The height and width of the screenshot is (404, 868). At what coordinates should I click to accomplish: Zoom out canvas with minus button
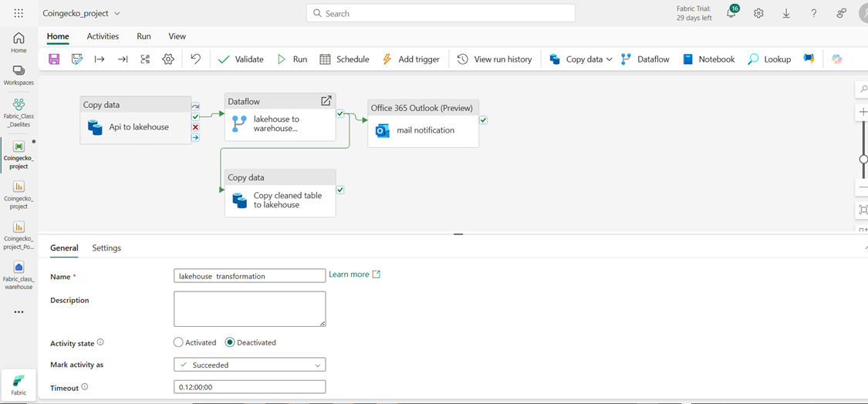(863, 187)
